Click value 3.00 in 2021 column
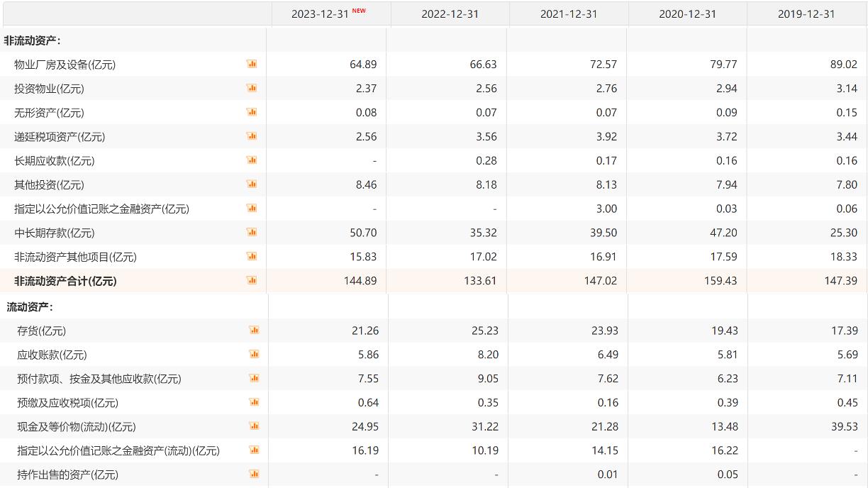This screenshot has width=868, height=488. [607, 209]
